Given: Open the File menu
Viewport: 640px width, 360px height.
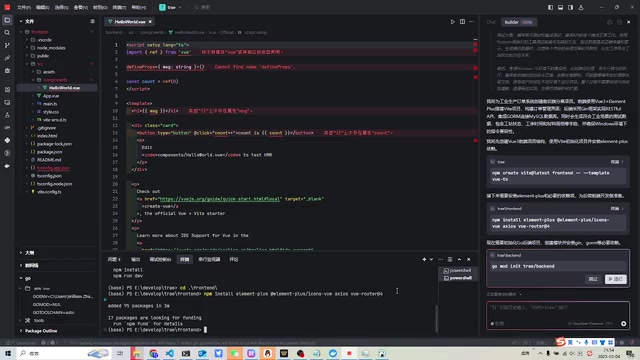Looking at the screenshot, I should (x=24, y=7).
